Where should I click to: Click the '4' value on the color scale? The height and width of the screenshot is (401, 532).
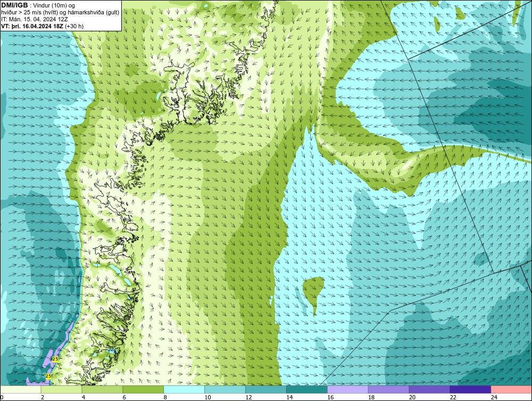(x=84, y=397)
